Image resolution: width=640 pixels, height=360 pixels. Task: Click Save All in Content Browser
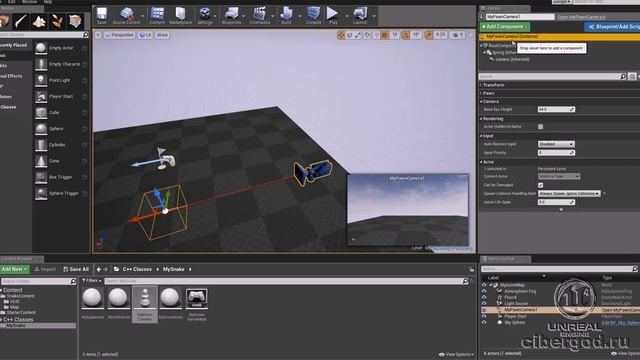coord(76,269)
